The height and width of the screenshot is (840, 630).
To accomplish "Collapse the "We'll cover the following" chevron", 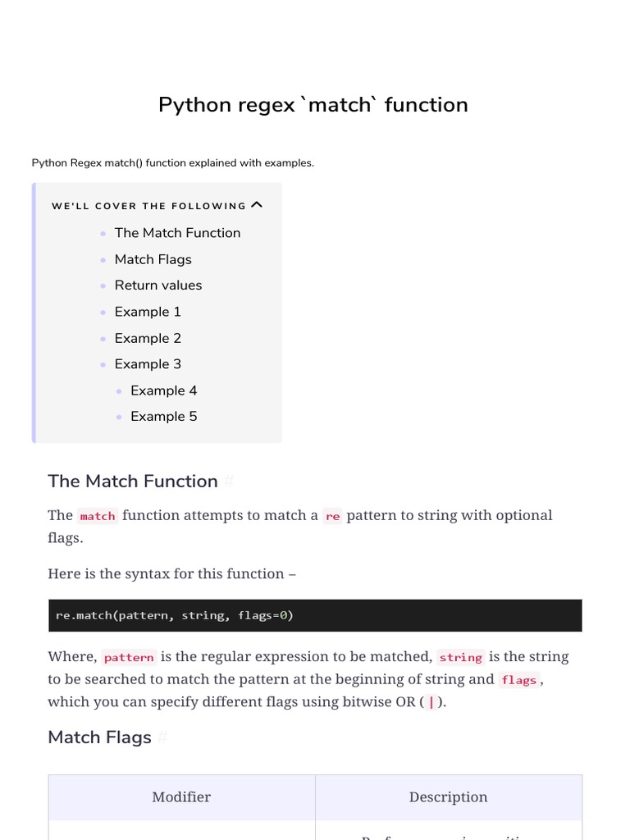I will click(257, 205).
